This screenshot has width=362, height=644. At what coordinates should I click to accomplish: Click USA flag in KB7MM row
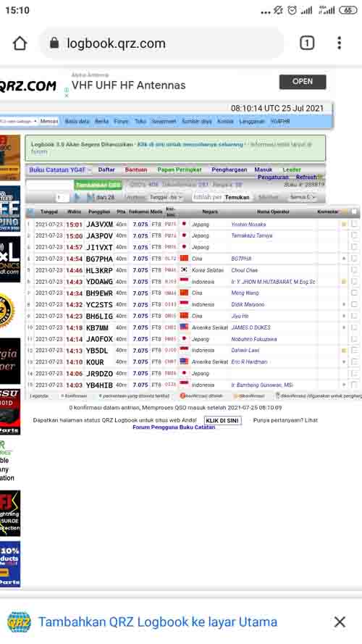click(184, 327)
